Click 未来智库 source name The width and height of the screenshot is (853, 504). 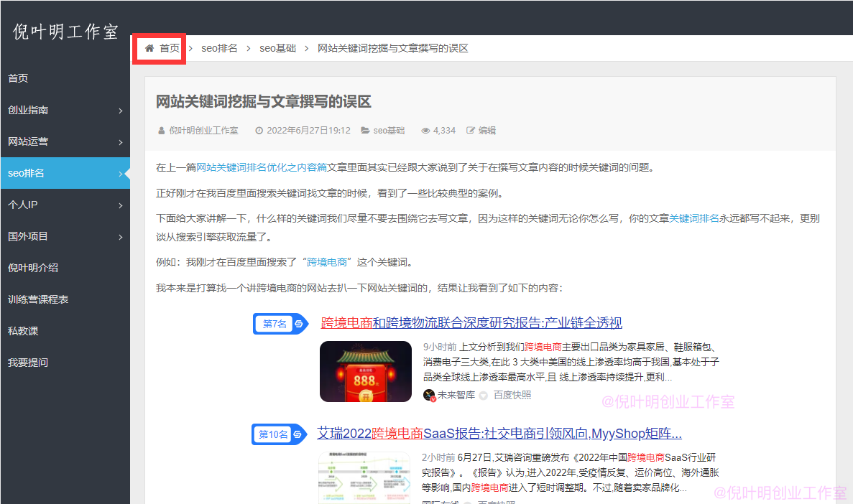[x=456, y=396]
